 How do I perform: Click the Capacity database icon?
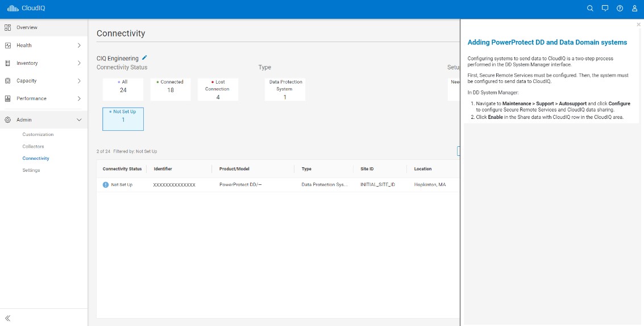(x=8, y=81)
